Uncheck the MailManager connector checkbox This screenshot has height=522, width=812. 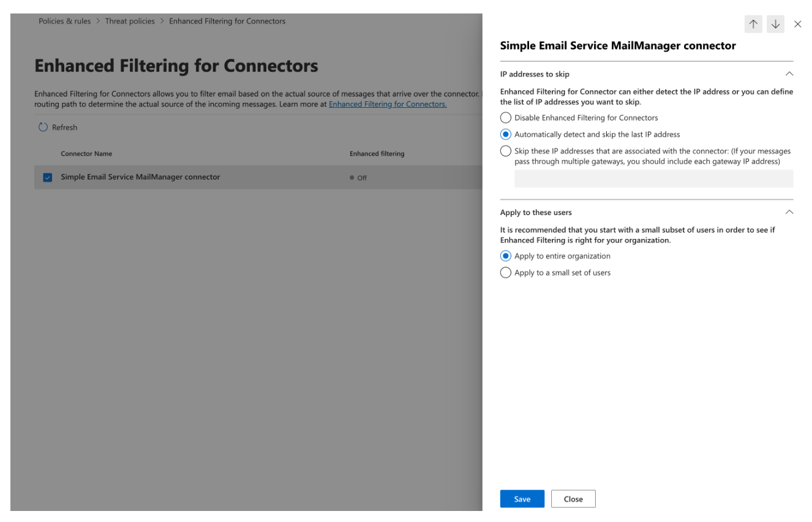pos(47,177)
